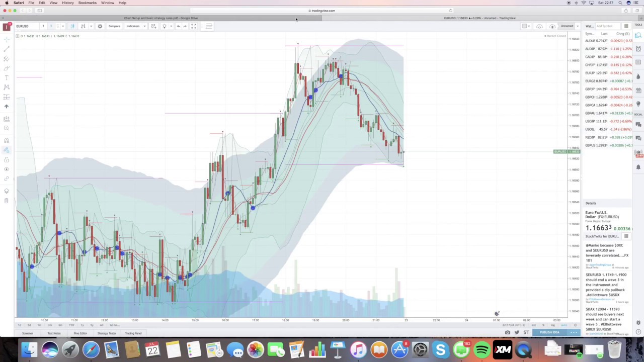
Task: Select the Text Notes tab
Action: click(54, 333)
